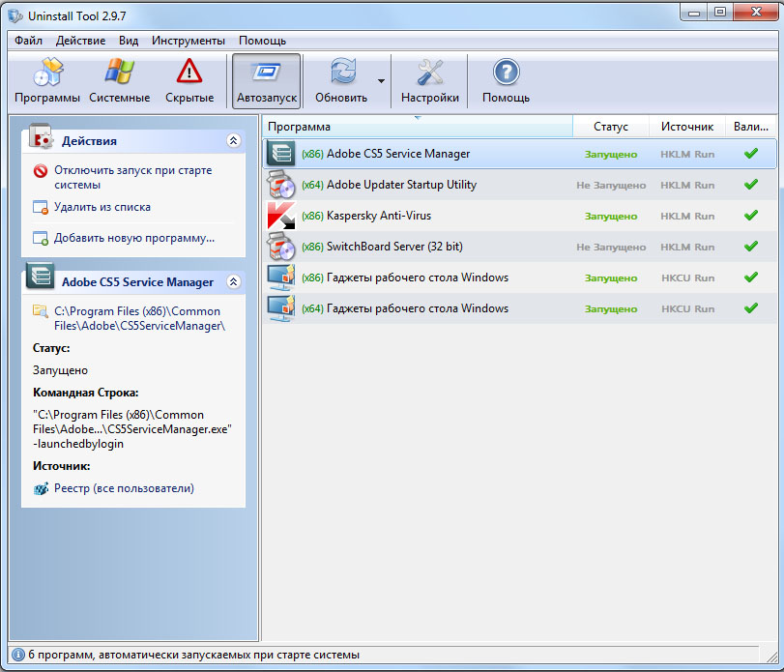This screenshot has width=784, height=672.
Task: Click the red prohibit icon for disable startup
Action: click(x=41, y=171)
